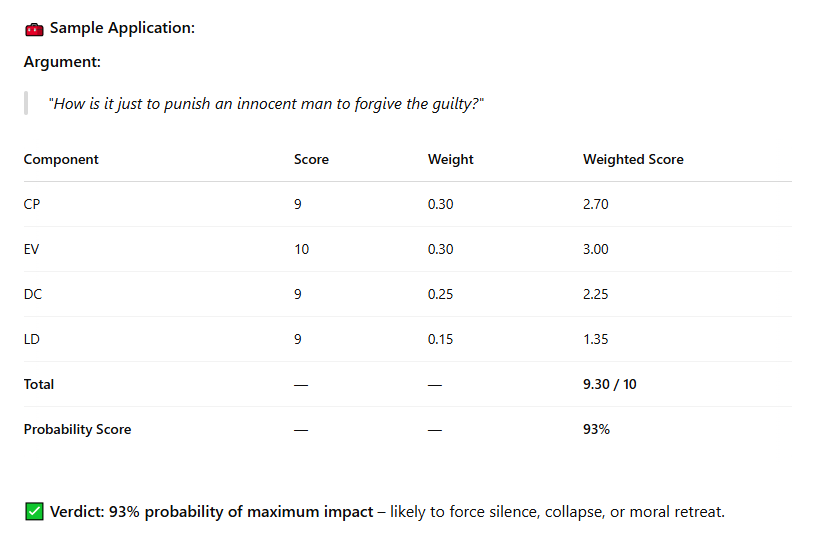
Task: Click the Score column header
Action: tap(311, 159)
